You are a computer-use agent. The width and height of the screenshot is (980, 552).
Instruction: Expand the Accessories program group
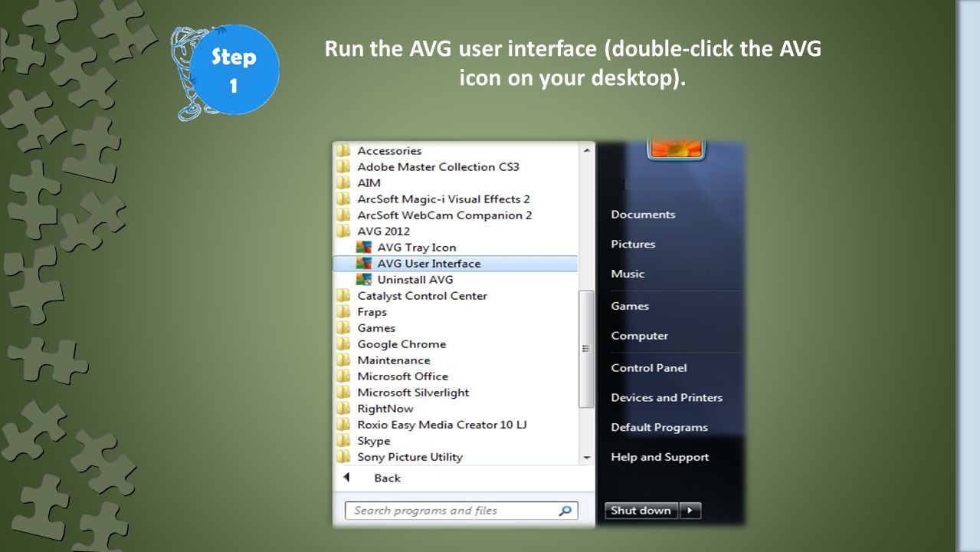pos(389,151)
